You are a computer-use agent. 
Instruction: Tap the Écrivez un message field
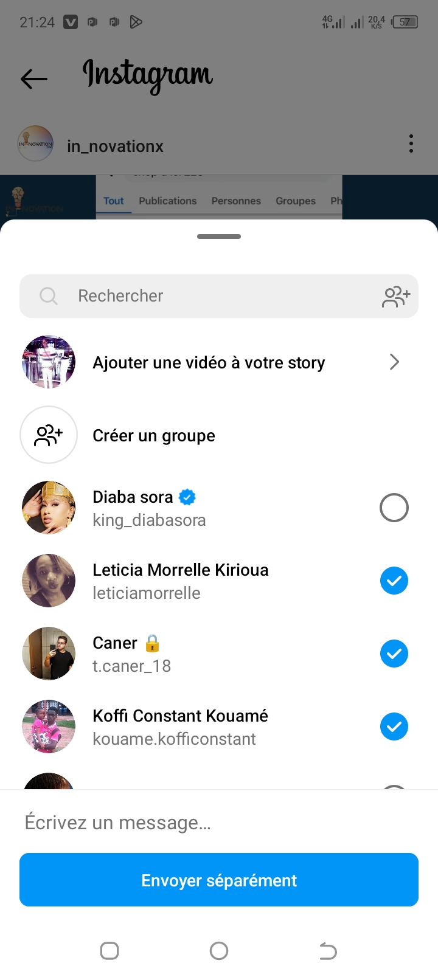point(219,823)
